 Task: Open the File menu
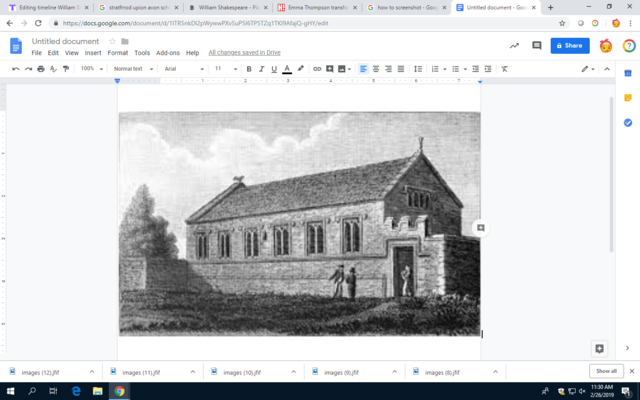(x=37, y=53)
